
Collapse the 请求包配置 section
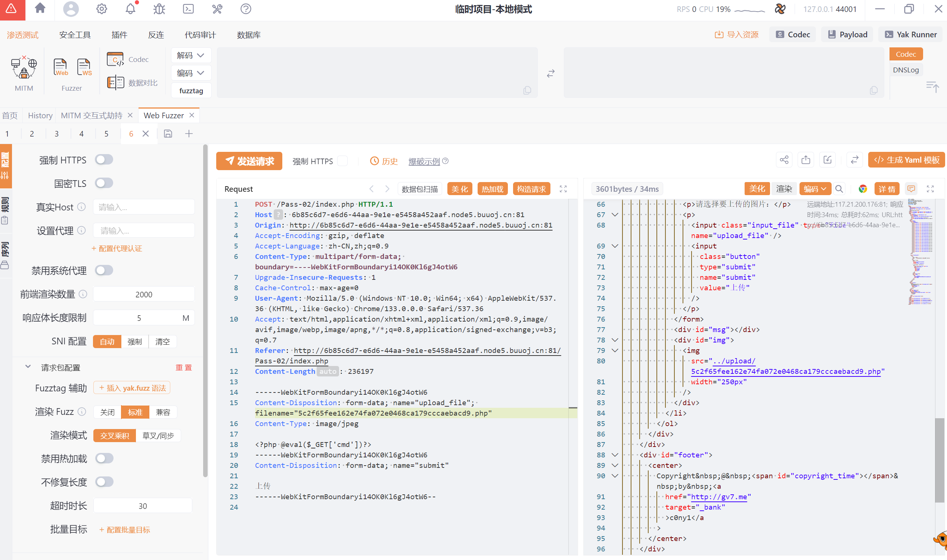(x=28, y=367)
